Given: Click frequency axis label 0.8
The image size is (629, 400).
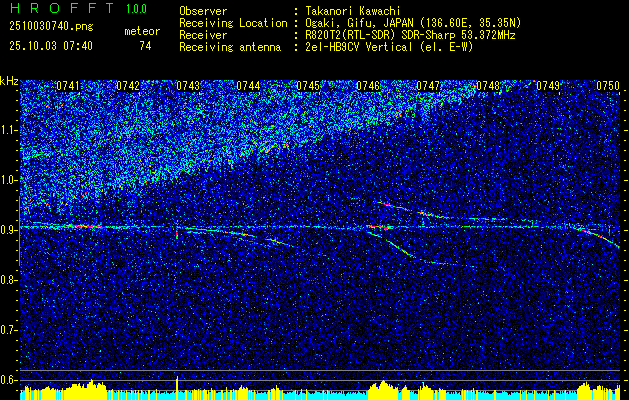Looking at the screenshot, I should point(9,280).
